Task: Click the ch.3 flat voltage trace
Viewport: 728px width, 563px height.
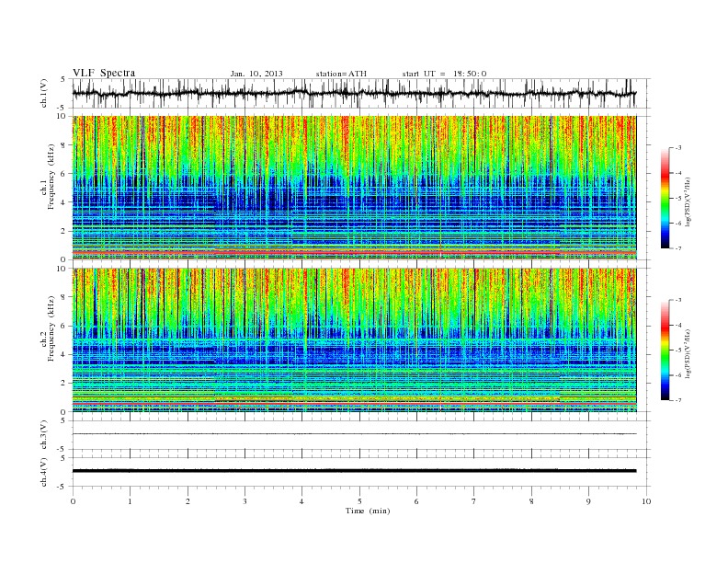Action: coord(354,434)
